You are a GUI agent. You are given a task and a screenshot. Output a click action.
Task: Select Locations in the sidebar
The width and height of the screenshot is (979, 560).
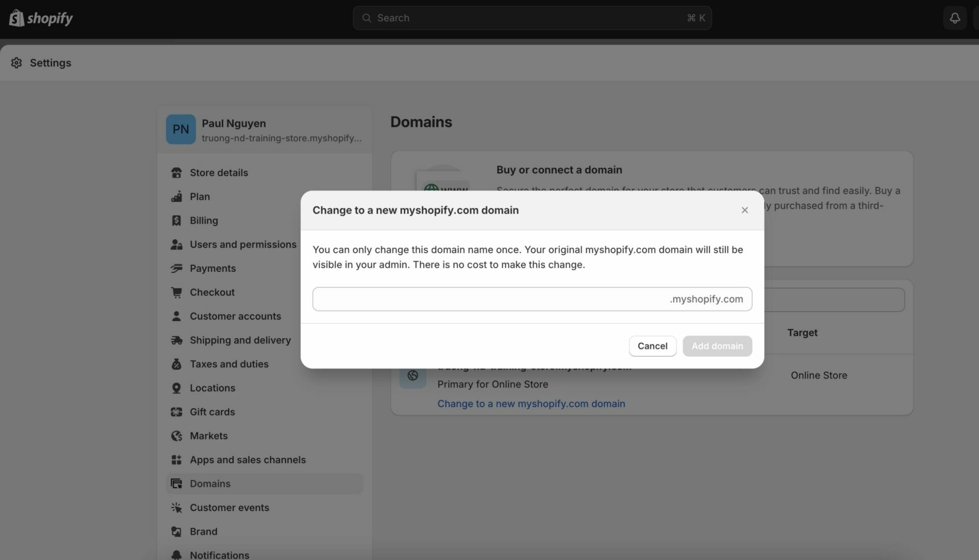265,388
